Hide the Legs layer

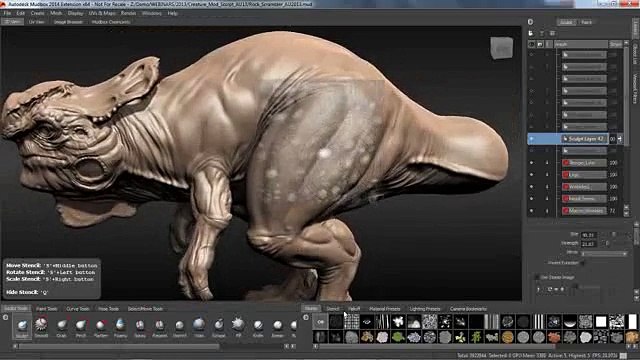point(531,175)
